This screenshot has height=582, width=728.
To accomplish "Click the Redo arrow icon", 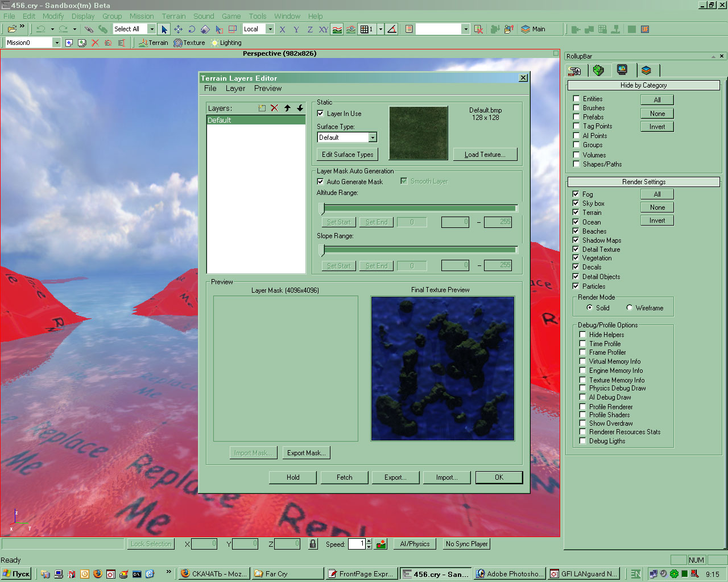I will [63, 29].
